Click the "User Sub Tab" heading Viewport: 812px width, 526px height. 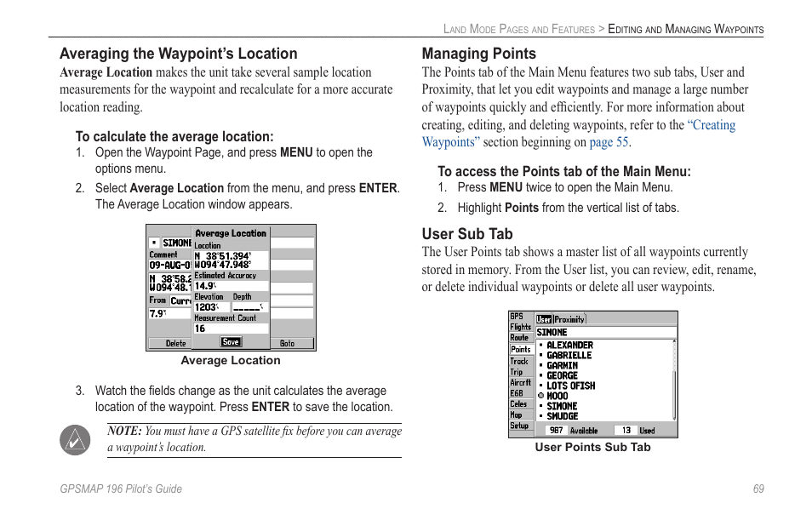[x=467, y=234]
